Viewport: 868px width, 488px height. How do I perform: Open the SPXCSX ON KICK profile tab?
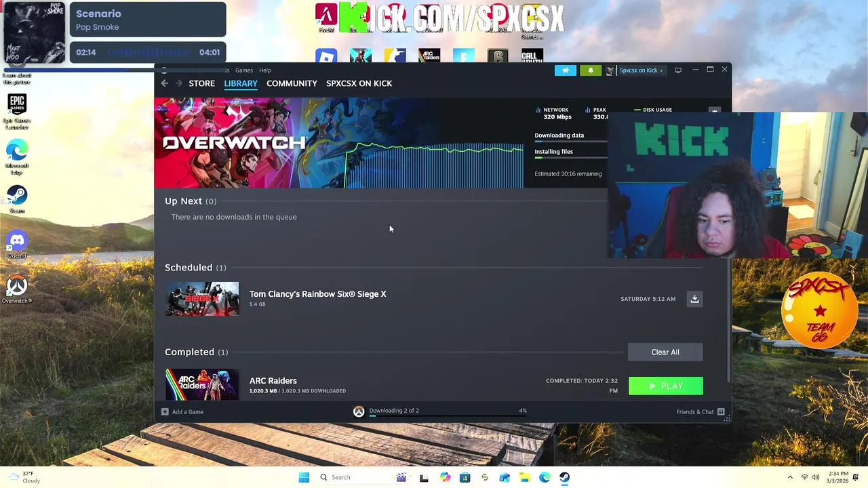[359, 83]
